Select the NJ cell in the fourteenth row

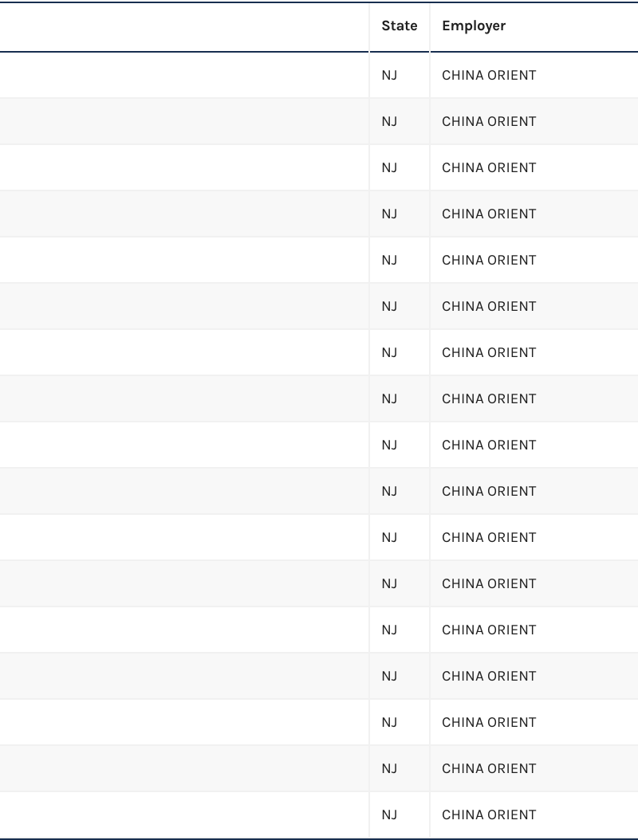point(389,677)
